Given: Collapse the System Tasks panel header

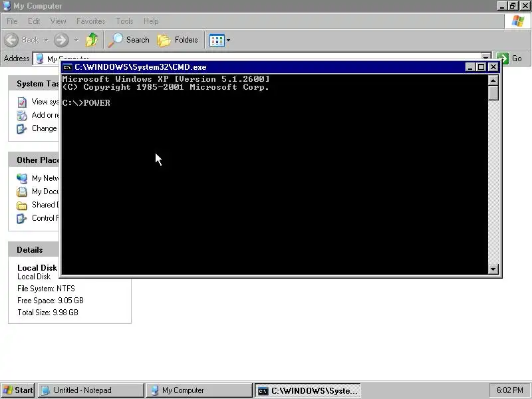Looking at the screenshot, I should (x=34, y=84).
